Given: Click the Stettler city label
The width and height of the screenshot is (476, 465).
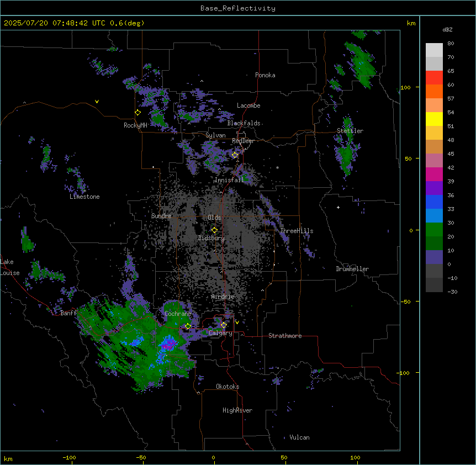Looking at the screenshot, I should click(350, 131).
